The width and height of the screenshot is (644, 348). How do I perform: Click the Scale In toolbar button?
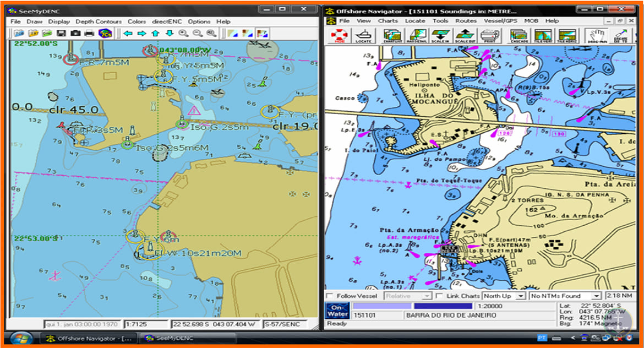pyautogui.click(x=440, y=36)
